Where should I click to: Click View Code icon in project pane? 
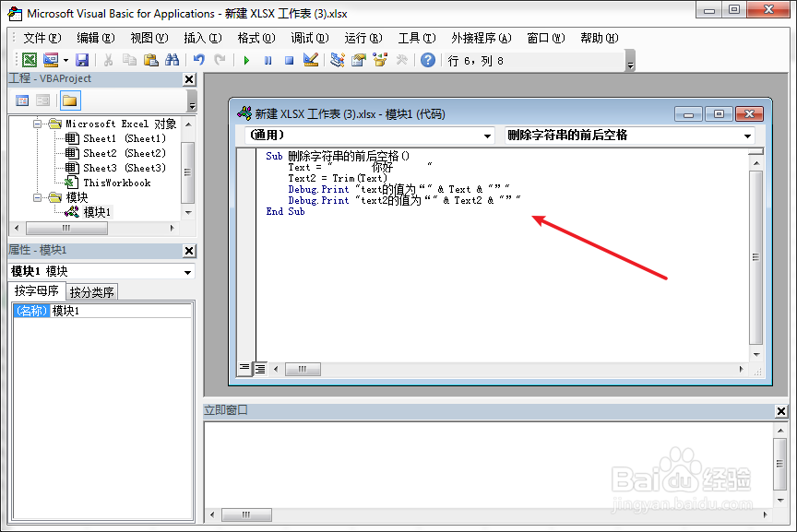click(x=22, y=100)
